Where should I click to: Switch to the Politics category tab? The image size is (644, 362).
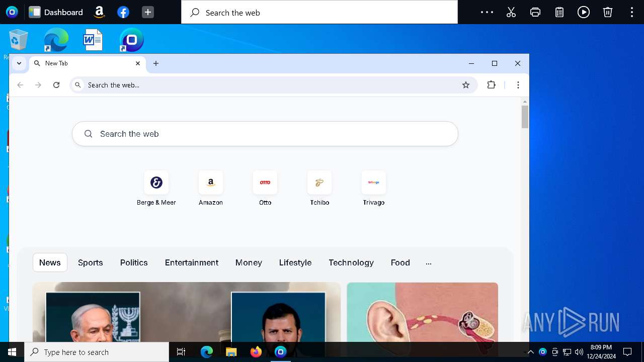134,262
